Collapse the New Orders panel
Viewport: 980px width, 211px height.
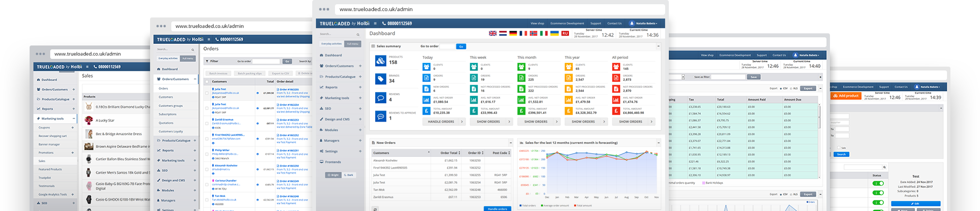click(510, 143)
